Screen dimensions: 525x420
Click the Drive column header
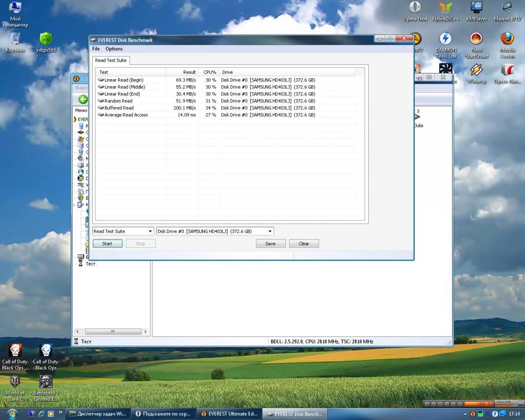[x=287, y=72]
